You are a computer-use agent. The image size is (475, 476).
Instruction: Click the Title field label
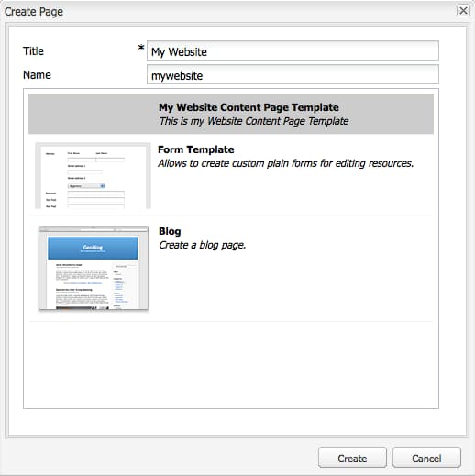tap(33, 51)
